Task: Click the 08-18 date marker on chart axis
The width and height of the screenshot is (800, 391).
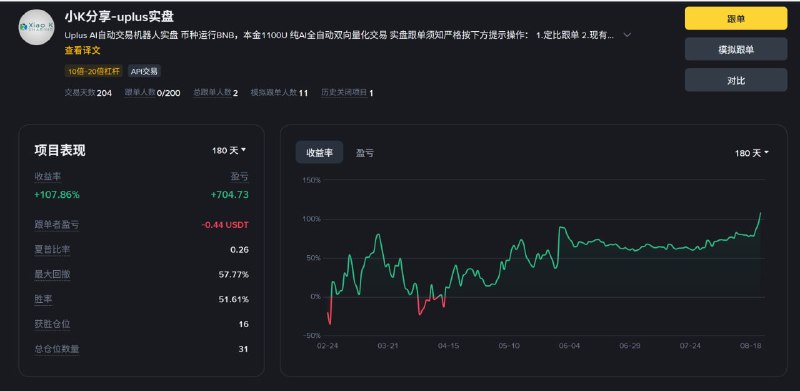Action: coord(751,346)
